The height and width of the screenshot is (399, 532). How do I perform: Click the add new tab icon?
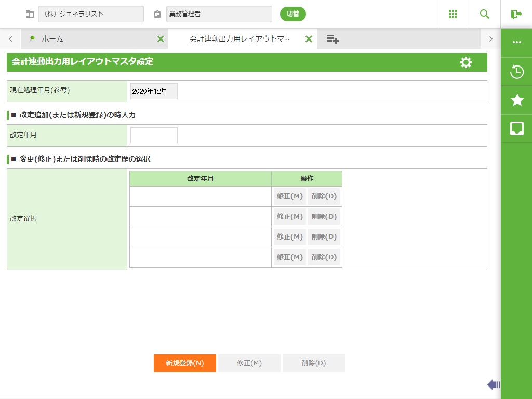pyautogui.click(x=332, y=39)
